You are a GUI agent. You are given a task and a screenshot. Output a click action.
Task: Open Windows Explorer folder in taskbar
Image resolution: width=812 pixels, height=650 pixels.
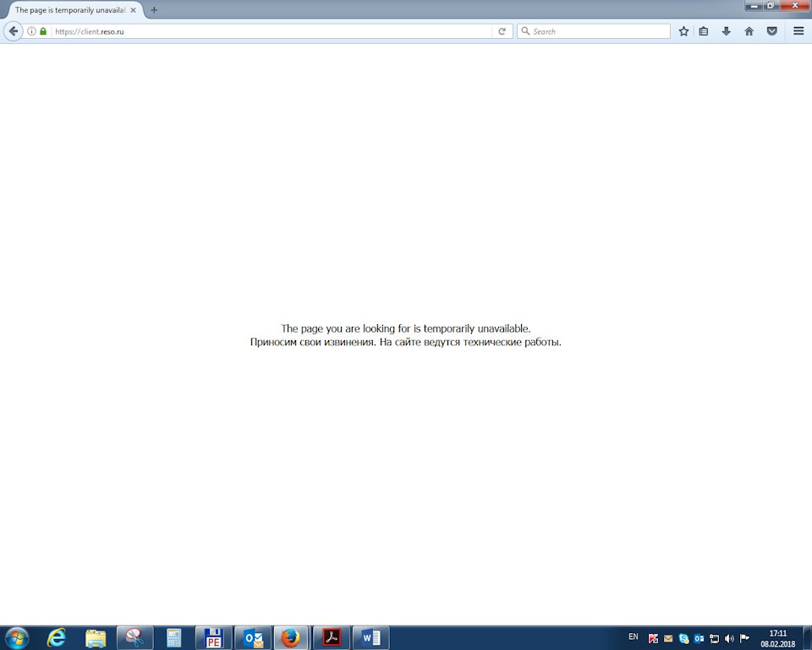96,637
